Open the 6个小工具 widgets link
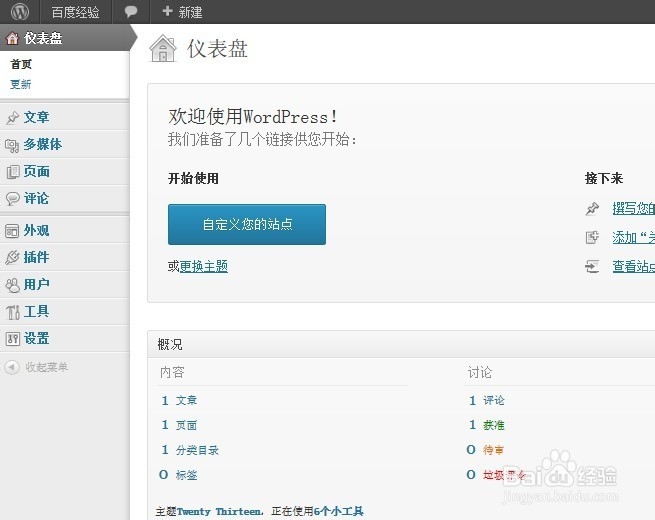This screenshot has height=520, width=655. tap(339, 511)
